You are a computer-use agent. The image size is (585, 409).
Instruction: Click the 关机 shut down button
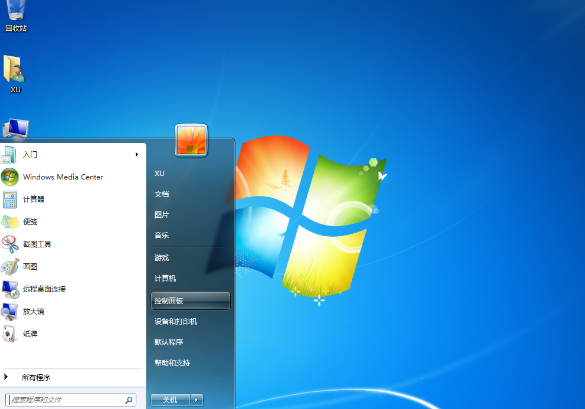click(x=171, y=400)
